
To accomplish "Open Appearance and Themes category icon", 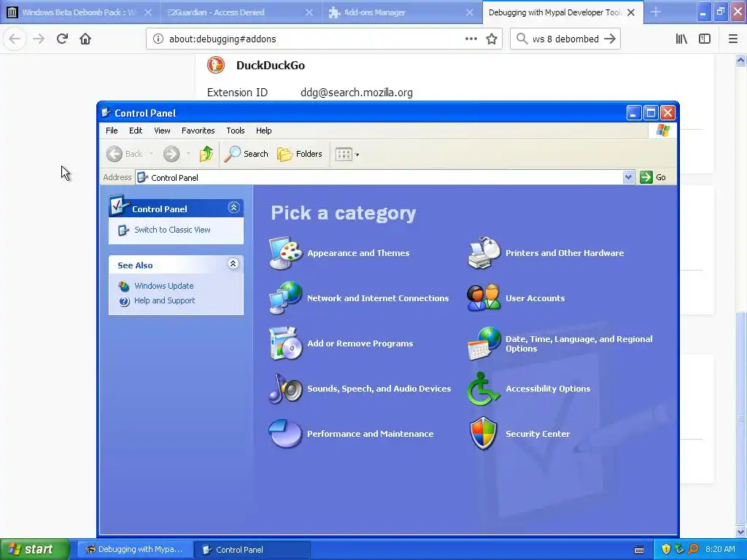I will pos(285,253).
